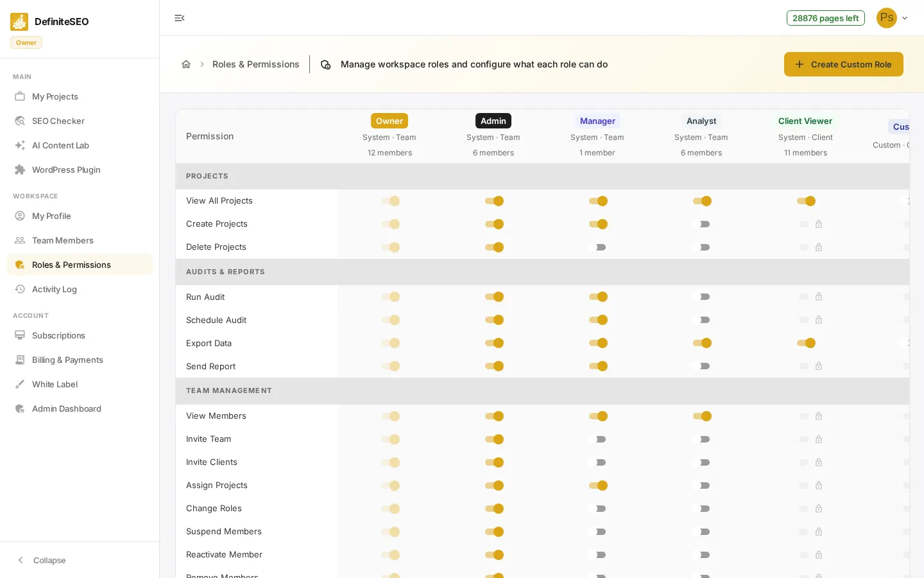924x578 pixels.
Task: Click the lock icon for Client Viewer View Members
Action: pyautogui.click(x=819, y=416)
